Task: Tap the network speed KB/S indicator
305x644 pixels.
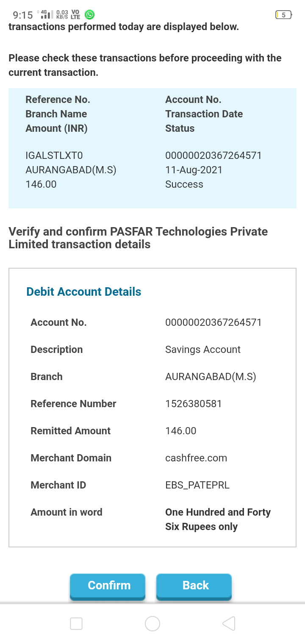Action: 62,15
